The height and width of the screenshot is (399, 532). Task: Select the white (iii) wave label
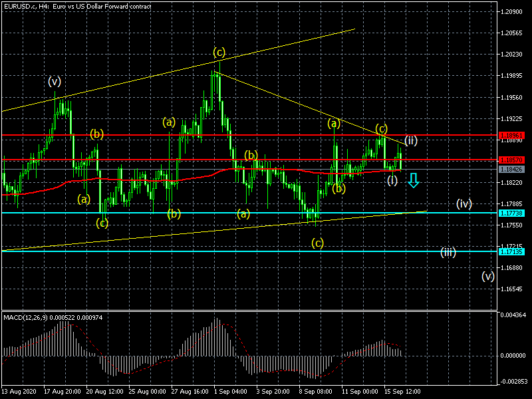coord(448,253)
